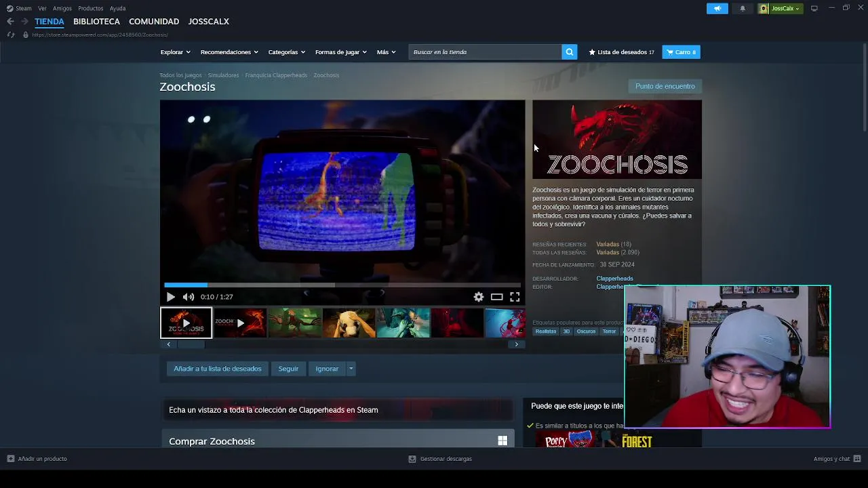Screen dimensions: 868x488
Task: Expand the Más dropdown
Action: coord(386,52)
